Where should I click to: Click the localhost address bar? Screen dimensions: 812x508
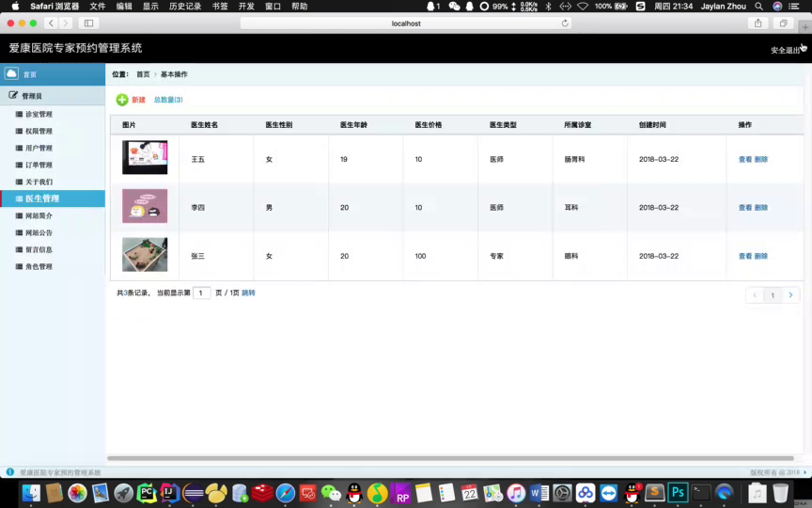coord(406,24)
